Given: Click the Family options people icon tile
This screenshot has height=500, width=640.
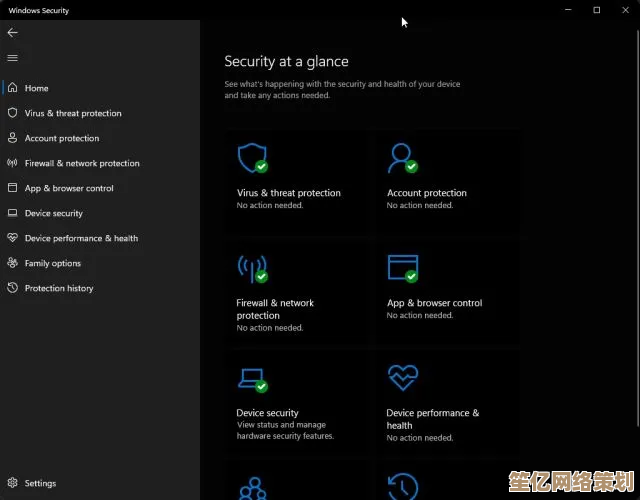Looking at the screenshot, I should pyautogui.click(x=252, y=486).
